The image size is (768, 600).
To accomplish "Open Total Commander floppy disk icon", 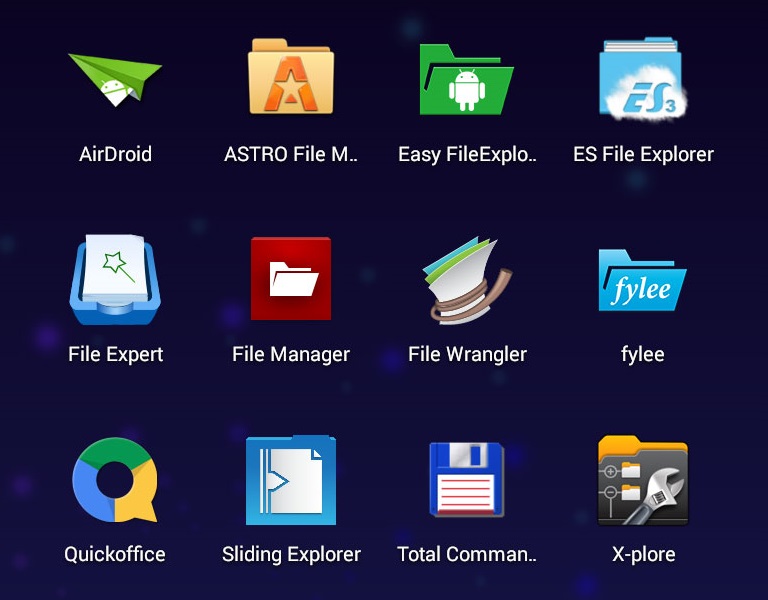I will click(x=466, y=480).
